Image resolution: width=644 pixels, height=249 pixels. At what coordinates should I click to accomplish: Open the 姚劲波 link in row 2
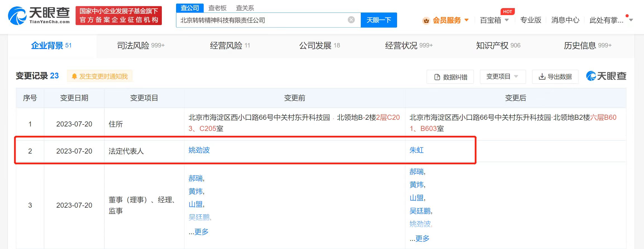[199, 150]
